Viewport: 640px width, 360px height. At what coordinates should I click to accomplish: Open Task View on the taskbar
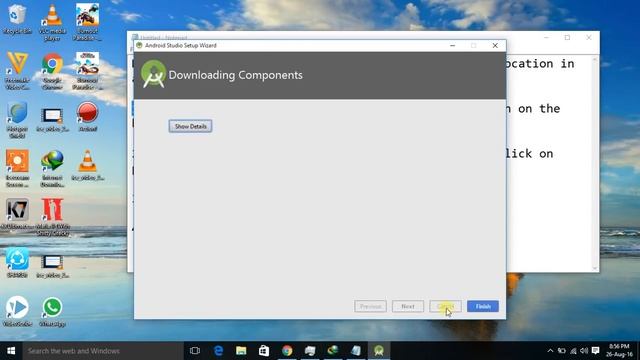[x=195, y=351]
